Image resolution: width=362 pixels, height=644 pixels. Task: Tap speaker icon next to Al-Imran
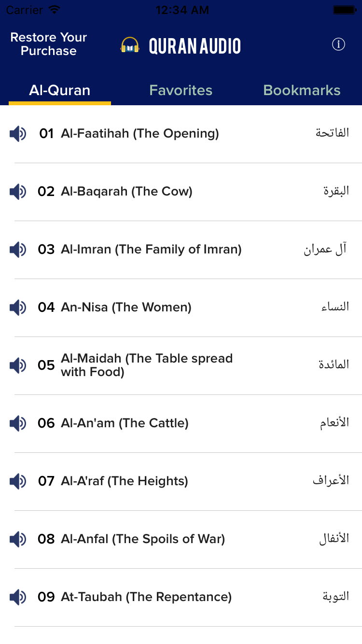pos(18,250)
